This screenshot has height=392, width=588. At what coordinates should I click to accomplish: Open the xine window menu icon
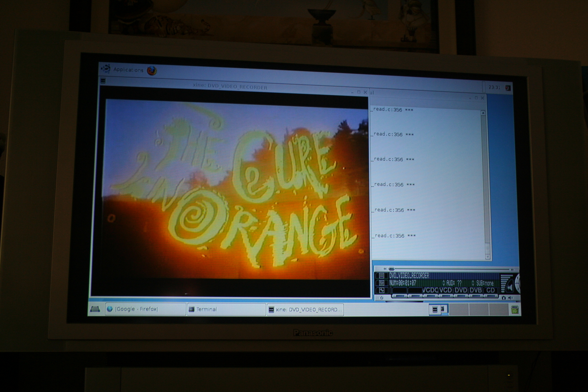click(103, 81)
